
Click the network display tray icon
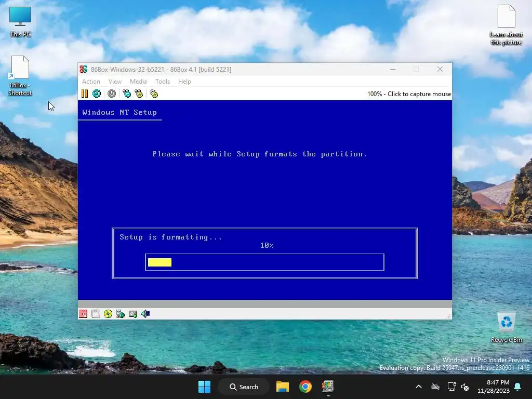tap(451, 387)
